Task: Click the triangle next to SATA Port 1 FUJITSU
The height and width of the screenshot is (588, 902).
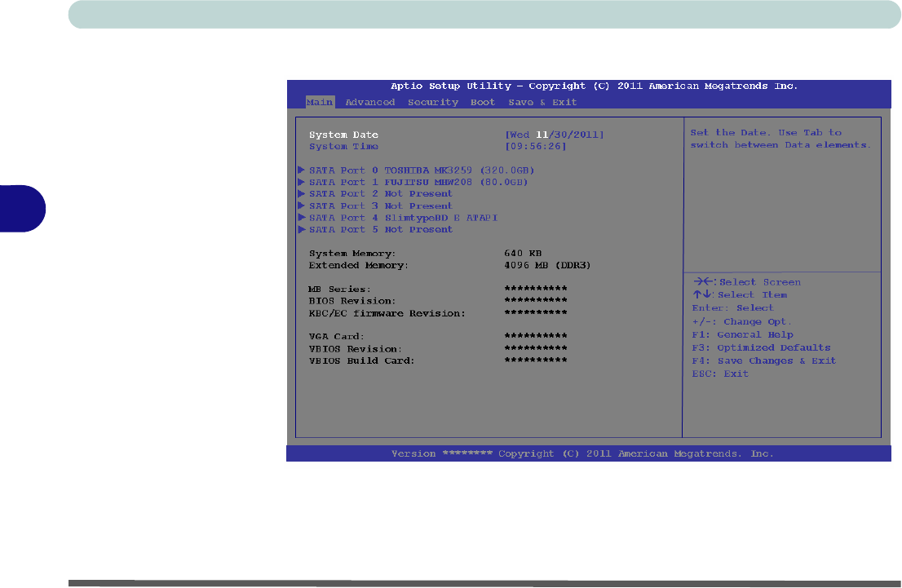Action: 303,183
